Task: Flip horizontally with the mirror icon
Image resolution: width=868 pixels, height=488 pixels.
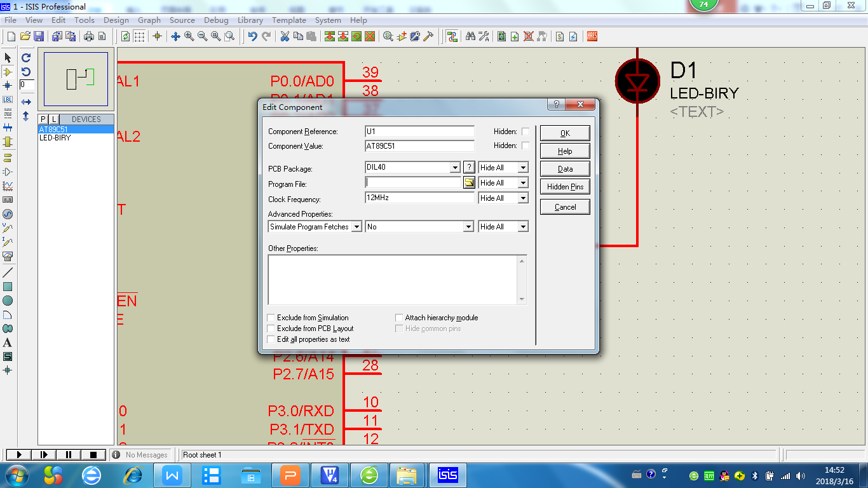Action: tap(26, 102)
